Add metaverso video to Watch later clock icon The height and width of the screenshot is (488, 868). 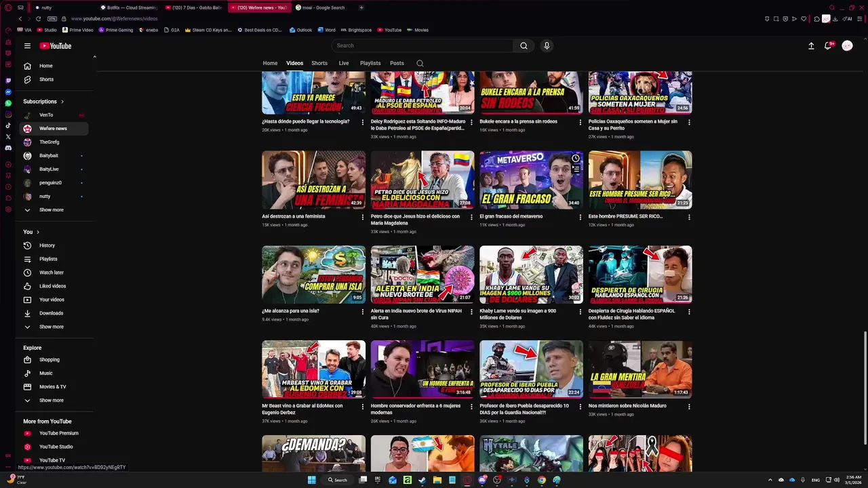tap(576, 159)
